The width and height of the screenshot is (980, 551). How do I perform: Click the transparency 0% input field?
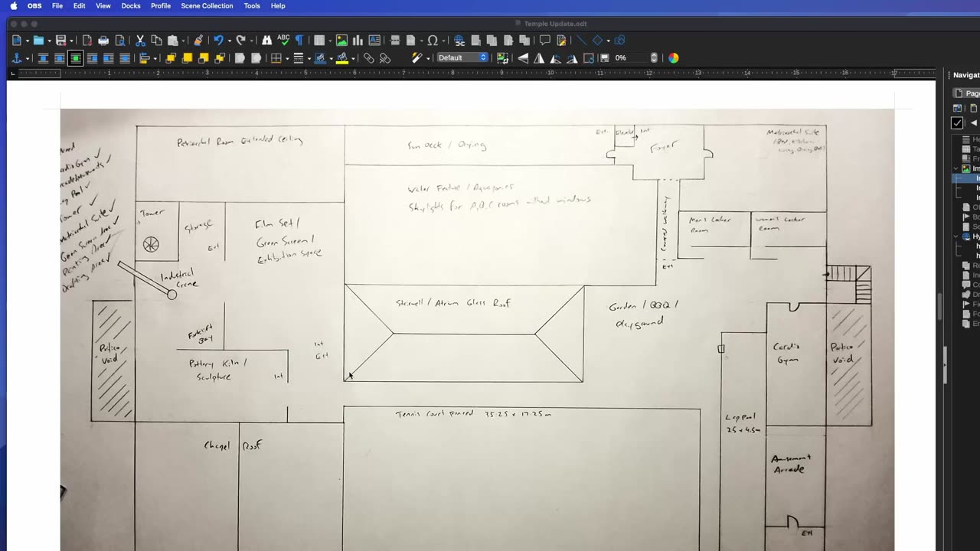[630, 57]
